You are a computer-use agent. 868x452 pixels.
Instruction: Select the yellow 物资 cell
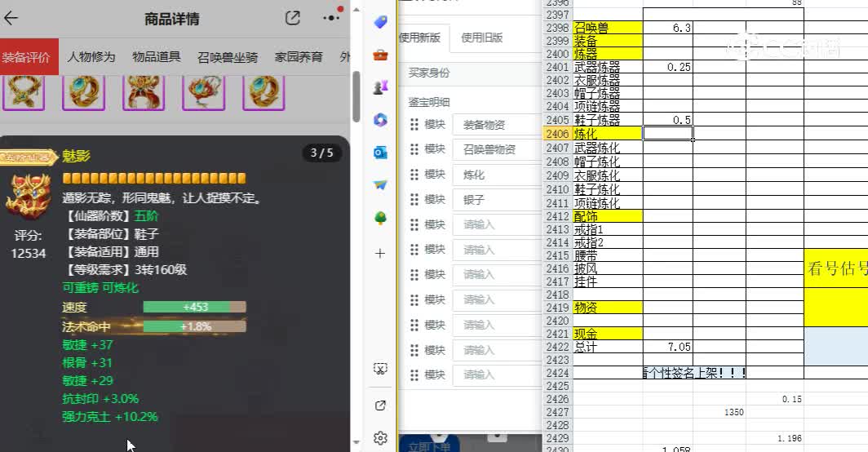coord(607,308)
